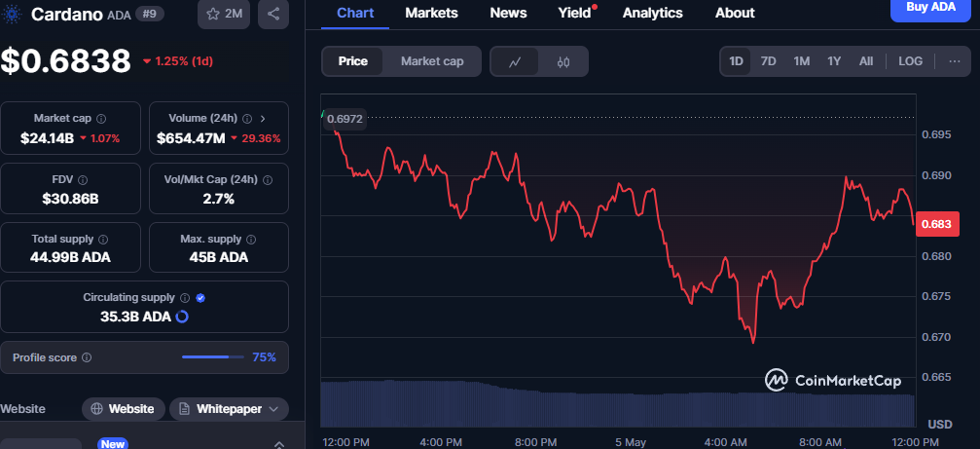980x449 pixels.
Task: Click the #9 rank badge
Action: pyautogui.click(x=149, y=13)
